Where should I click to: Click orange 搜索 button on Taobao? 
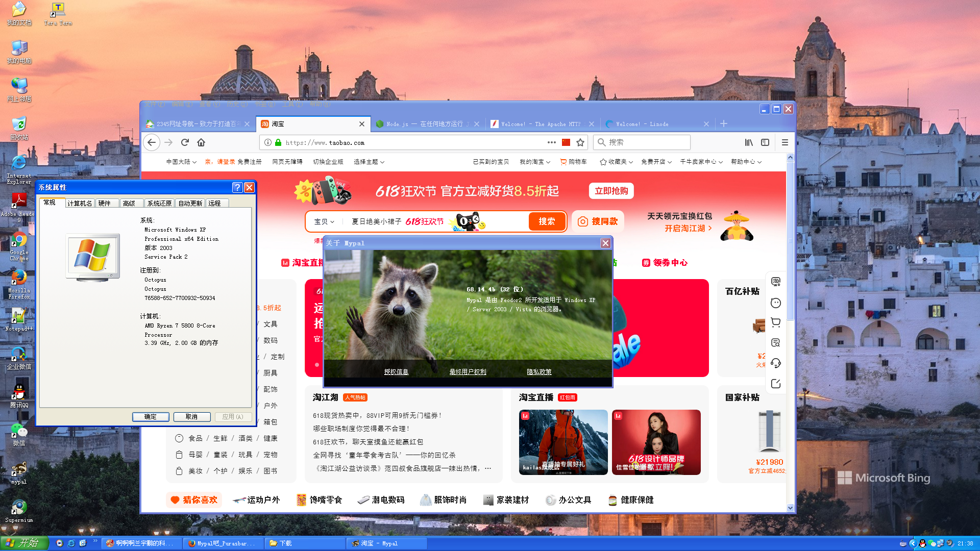547,221
